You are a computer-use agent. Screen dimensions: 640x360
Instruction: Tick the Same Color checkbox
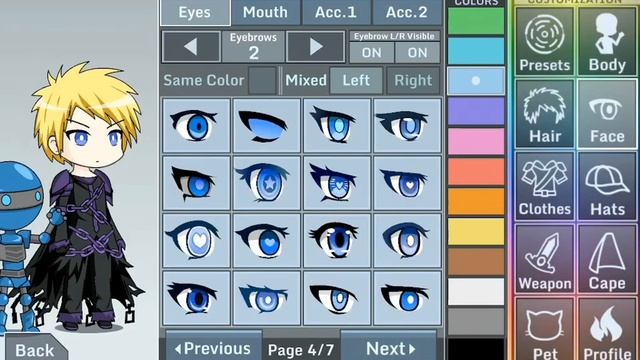(262, 80)
